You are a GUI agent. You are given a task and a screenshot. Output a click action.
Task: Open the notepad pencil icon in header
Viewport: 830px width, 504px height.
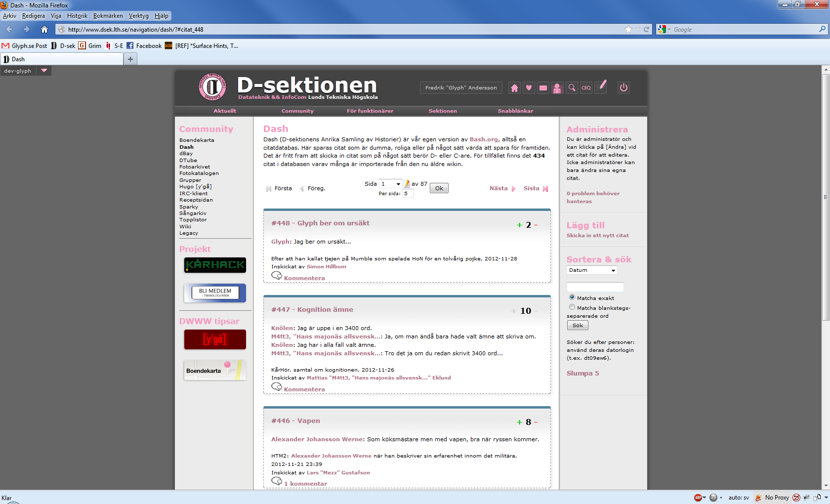pyautogui.click(x=601, y=87)
